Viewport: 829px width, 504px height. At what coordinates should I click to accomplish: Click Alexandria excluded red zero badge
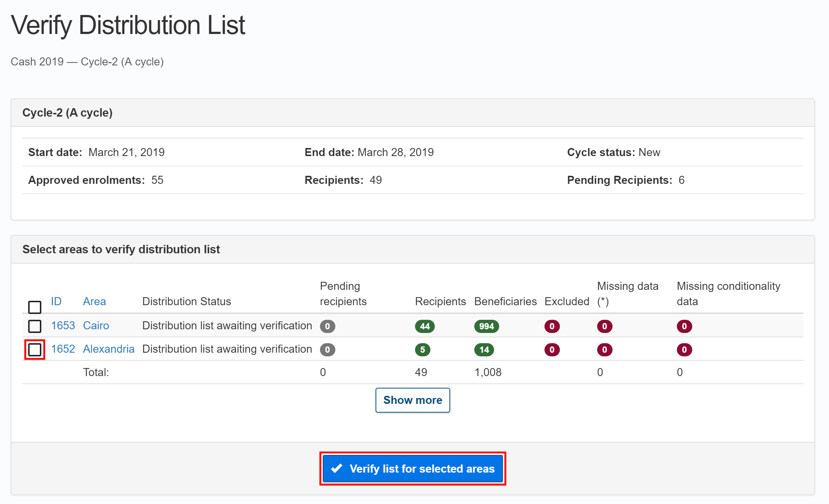coord(552,350)
